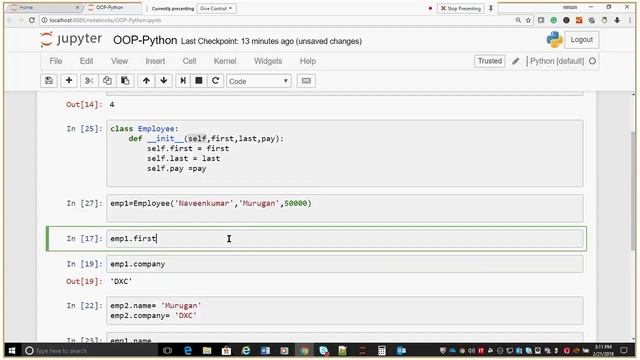Click in the Windows search box

[90, 351]
